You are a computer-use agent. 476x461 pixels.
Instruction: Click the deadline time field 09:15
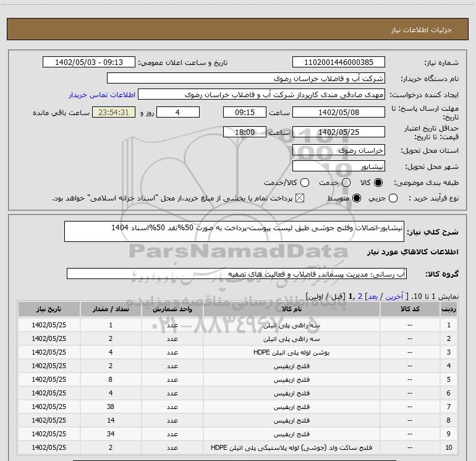click(x=245, y=112)
